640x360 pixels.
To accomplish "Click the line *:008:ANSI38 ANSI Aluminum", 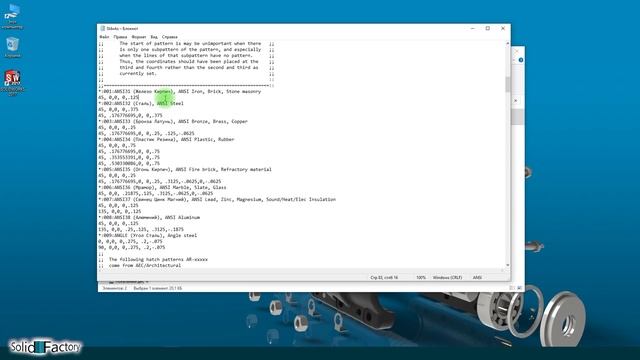I will [x=149, y=218].
